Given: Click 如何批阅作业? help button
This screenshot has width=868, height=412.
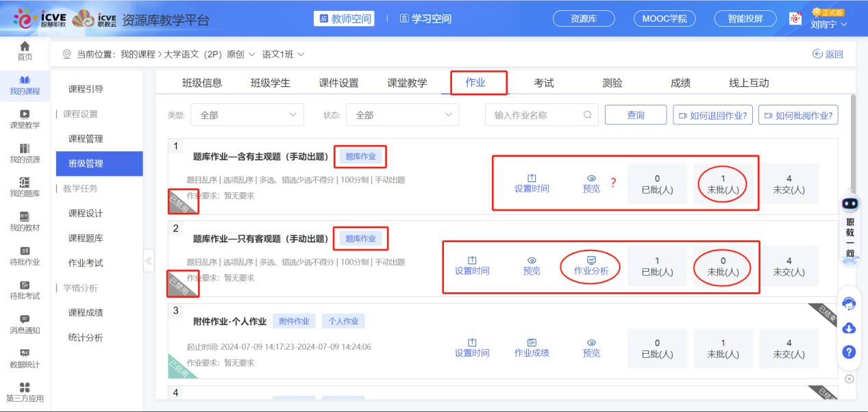Looking at the screenshot, I should [x=798, y=115].
